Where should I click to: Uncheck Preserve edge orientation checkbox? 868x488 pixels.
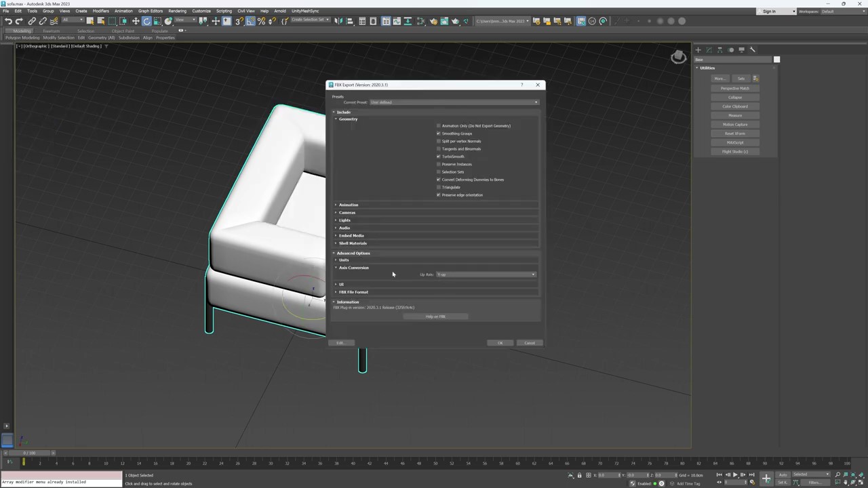tap(439, 195)
